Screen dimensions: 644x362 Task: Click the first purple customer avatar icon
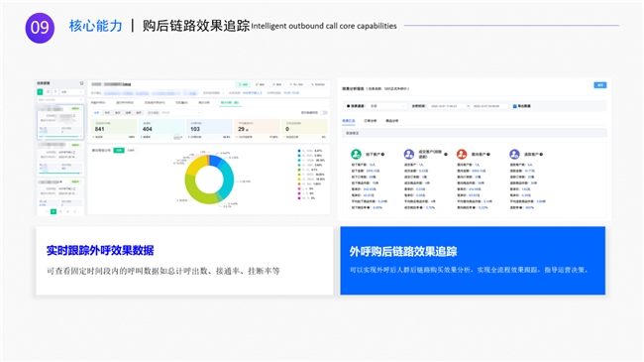(x=409, y=155)
